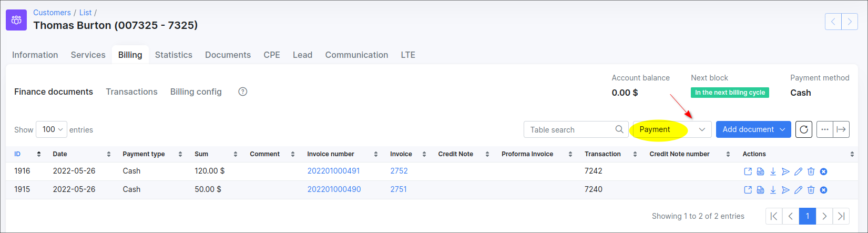Click invoice link 2751

click(398, 189)
